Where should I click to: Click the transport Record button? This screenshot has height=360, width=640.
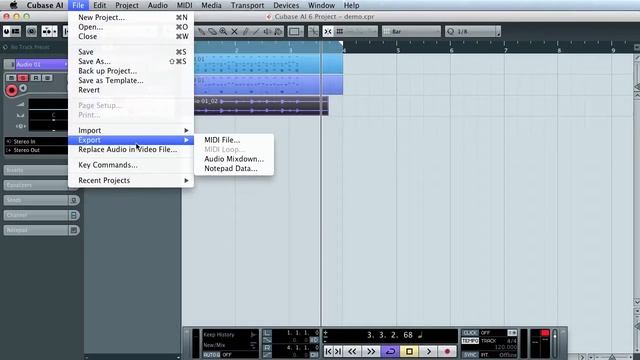(447, 351)
